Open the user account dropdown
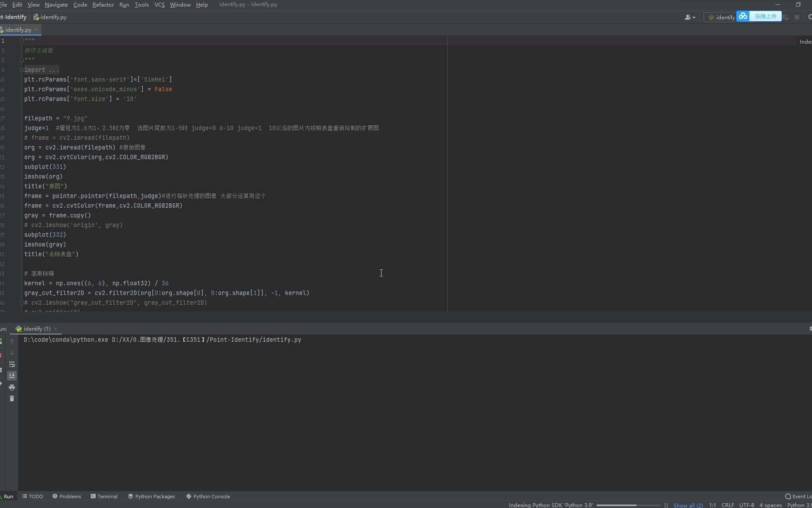The image size is (812, 508). coord(690,17)
